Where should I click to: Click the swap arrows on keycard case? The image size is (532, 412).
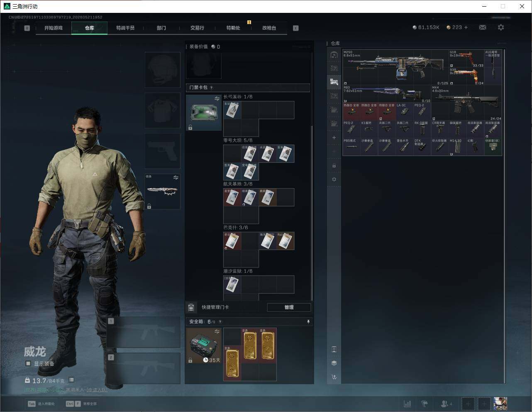click(217, 99)
